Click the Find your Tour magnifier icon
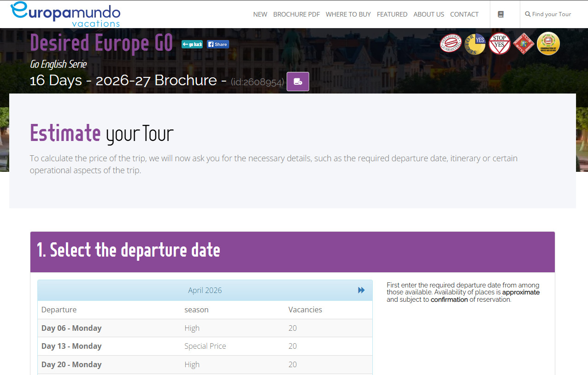The image size is (588, 375). click(x=532, y=14)
